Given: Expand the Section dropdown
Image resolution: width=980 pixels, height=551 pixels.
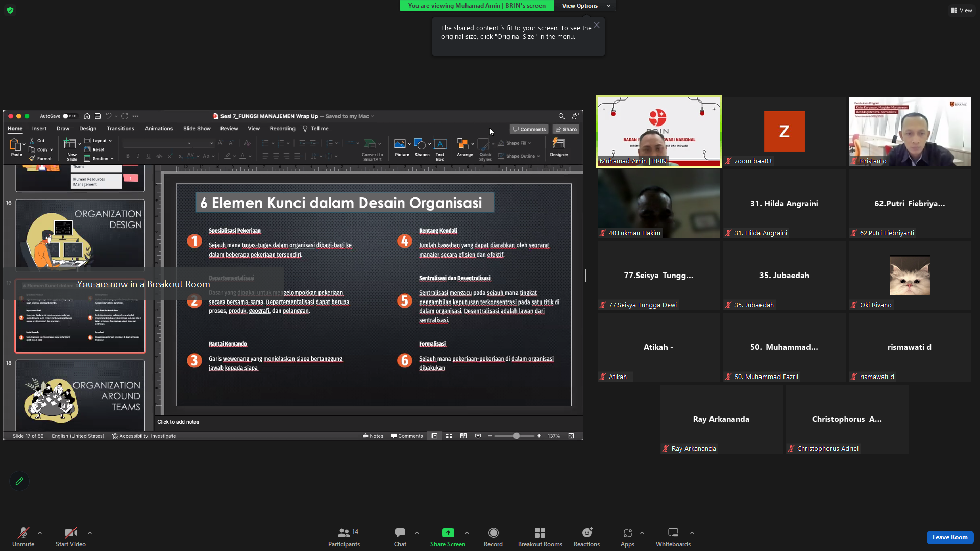Looking at the screenshot, I should tap(100, 159).
